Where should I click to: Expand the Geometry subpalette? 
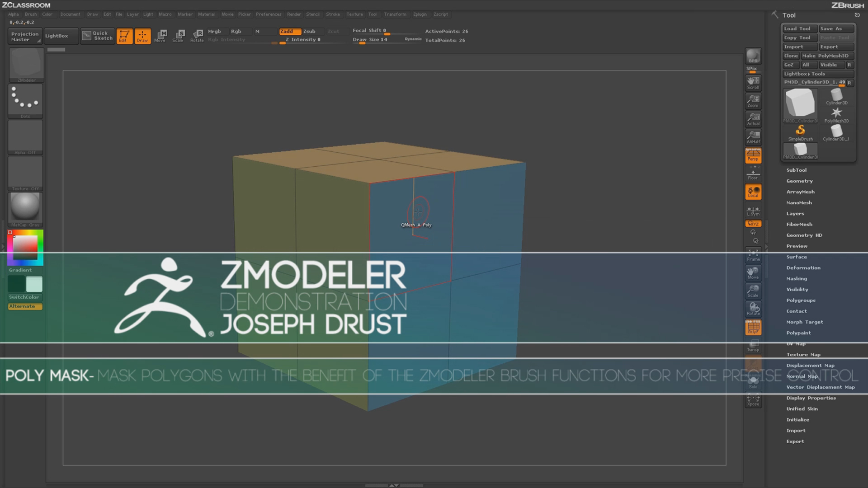pyautogui.click(x=799, y=181)
